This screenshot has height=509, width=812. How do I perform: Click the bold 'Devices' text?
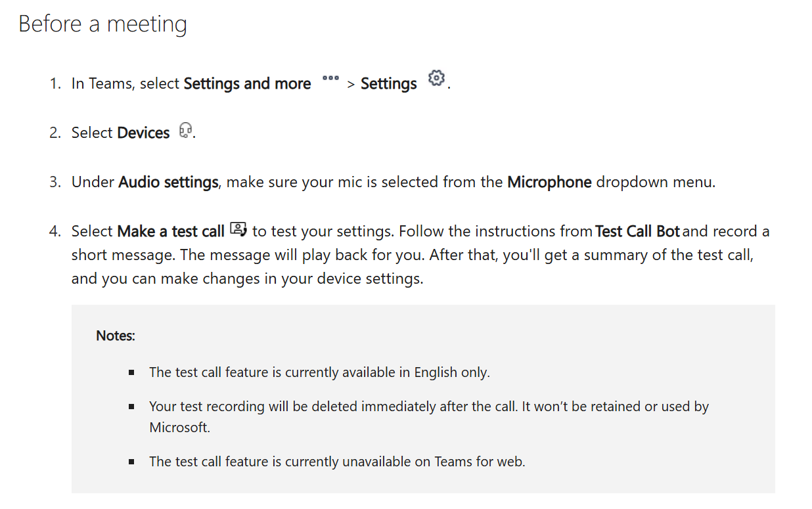click(x=143, y=133)
